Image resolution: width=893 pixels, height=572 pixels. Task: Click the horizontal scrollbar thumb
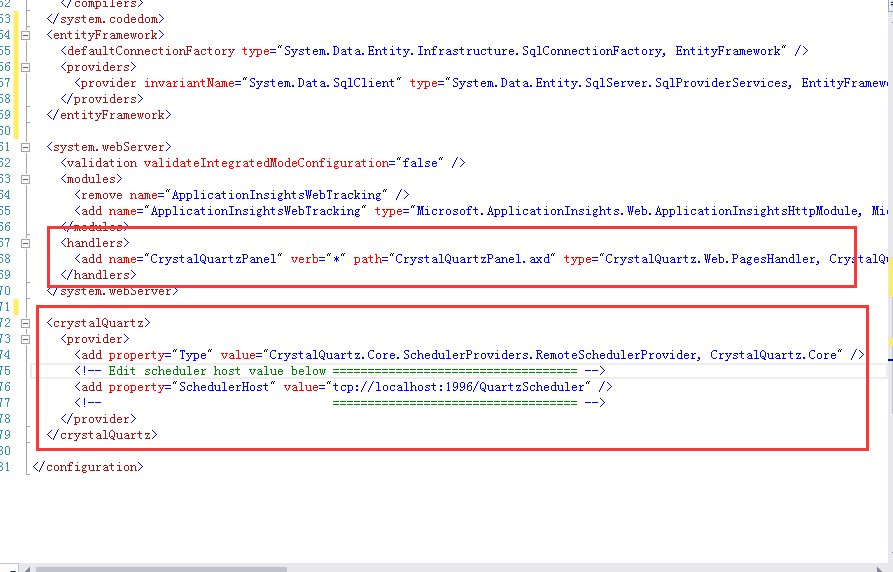tap(161, 569)
